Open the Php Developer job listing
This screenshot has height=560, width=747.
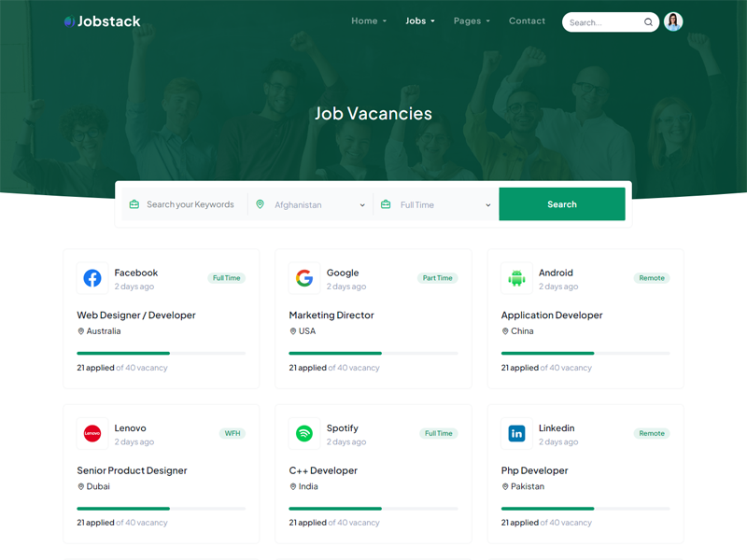click(x=534, y=470)
